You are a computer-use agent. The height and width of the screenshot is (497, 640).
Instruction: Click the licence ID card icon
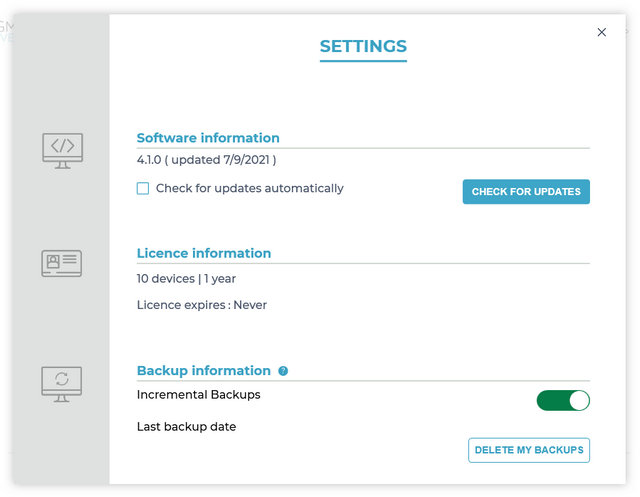tap(62, 264)
